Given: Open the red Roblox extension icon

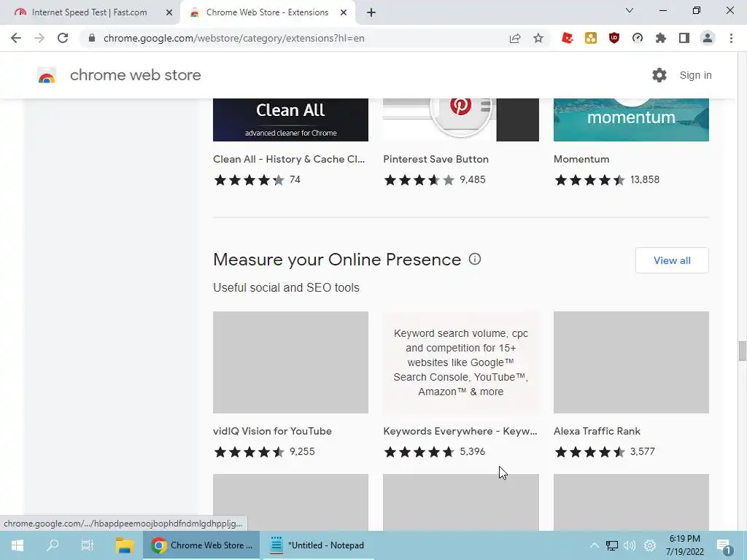Looking at the screenshot, I should tap(567, 38).
